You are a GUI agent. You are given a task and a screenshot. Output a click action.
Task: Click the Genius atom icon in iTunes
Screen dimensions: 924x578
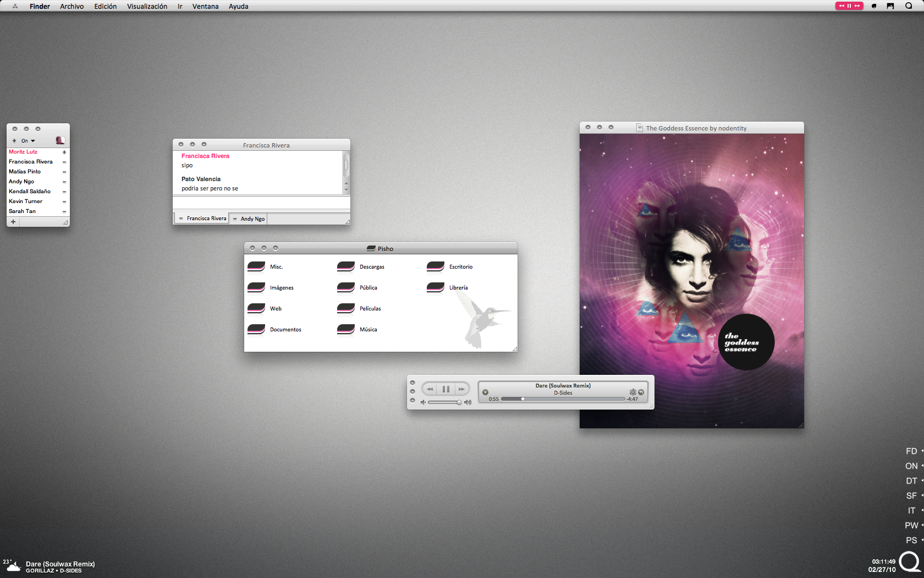pyautogui.click(x=632, y=392)
